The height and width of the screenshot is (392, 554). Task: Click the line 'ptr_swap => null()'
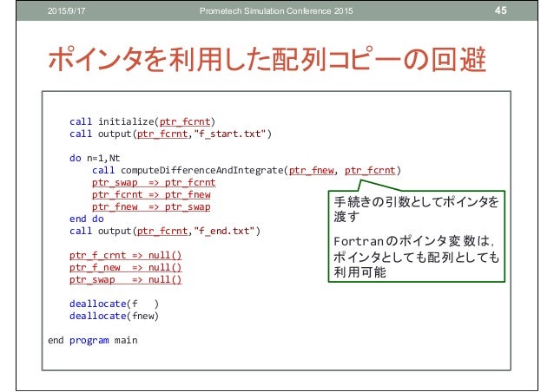pos(125,279)
